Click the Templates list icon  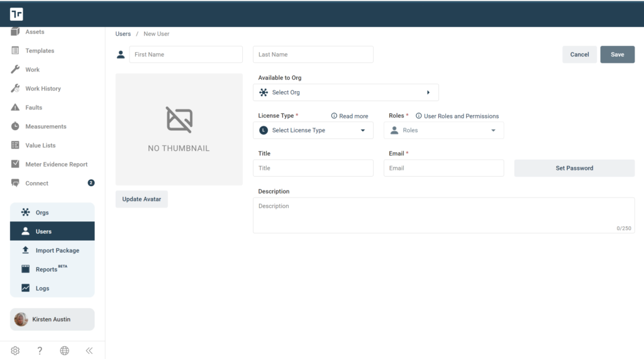coord(15,50)
